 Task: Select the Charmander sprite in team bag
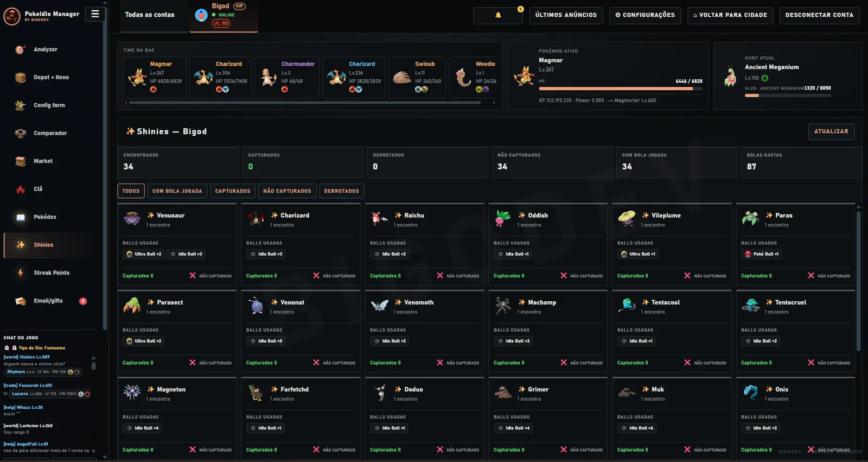269,78
